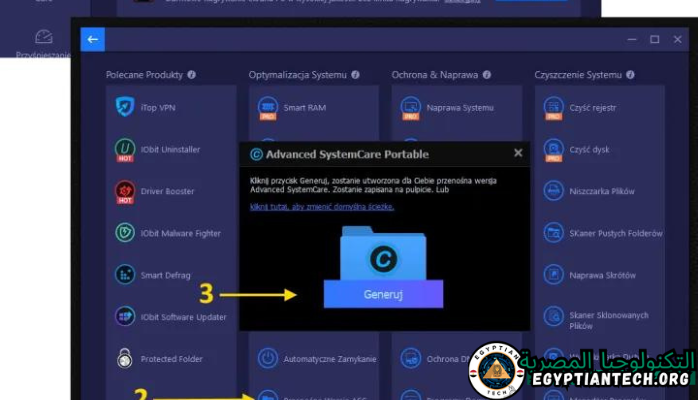The width and height of the screenshot is (698, 400).
Task: Open the Ochrona tool icon near bottom
Action: coord(410,359)
